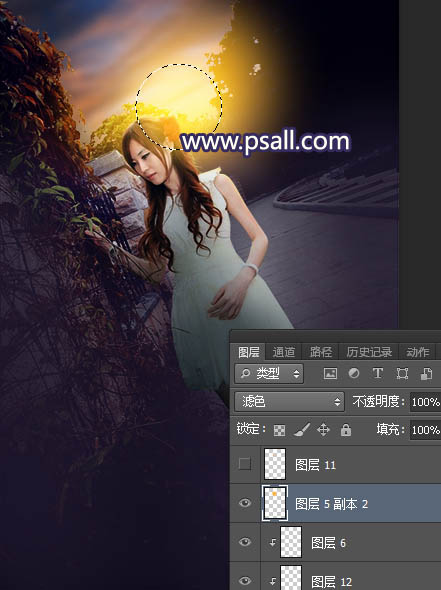Hide layer 图层 5 副本 2
Screen dimensions: 441x590
(x=245, y=503)
